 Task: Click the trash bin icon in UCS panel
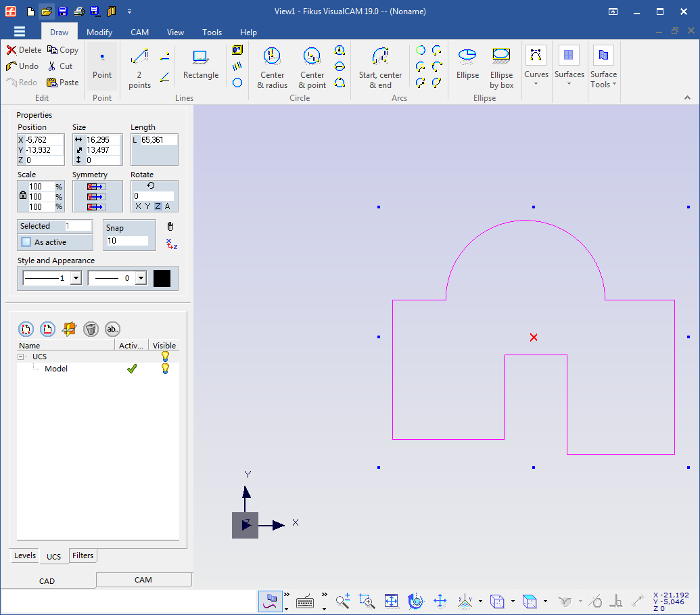(91, 329)
